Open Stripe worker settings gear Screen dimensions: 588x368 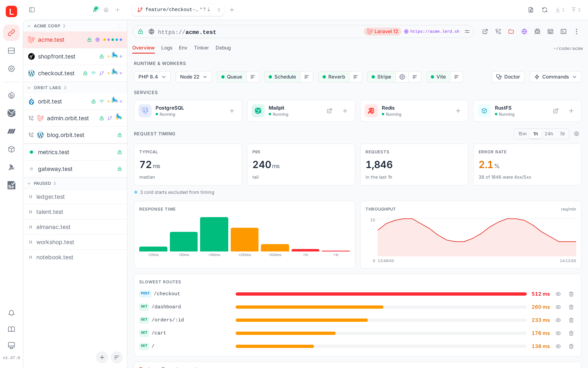(402, 77)
